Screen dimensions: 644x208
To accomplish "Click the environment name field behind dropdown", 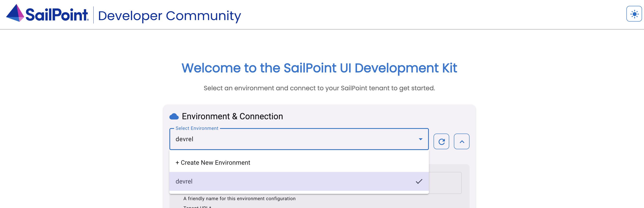I will (445, 183).
